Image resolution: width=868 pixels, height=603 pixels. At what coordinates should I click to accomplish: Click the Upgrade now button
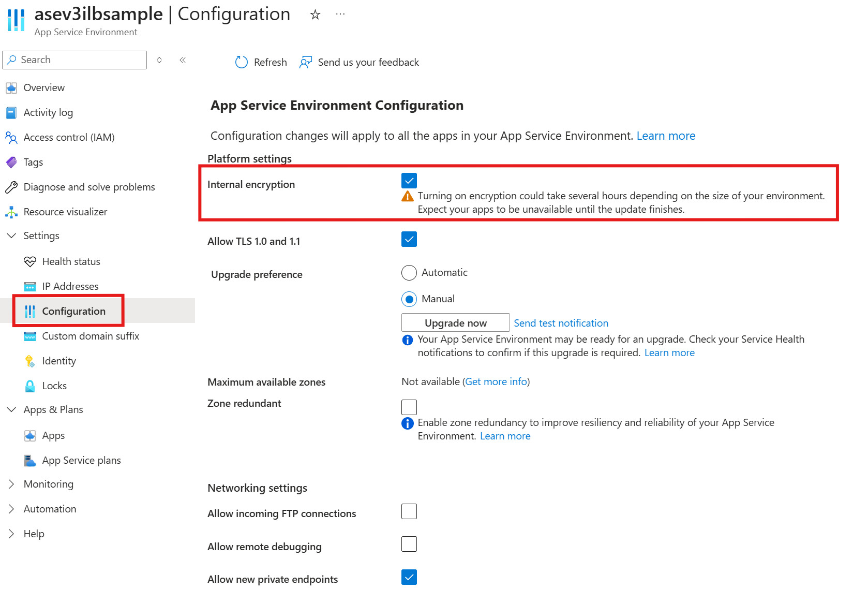[x=455, y=322]
